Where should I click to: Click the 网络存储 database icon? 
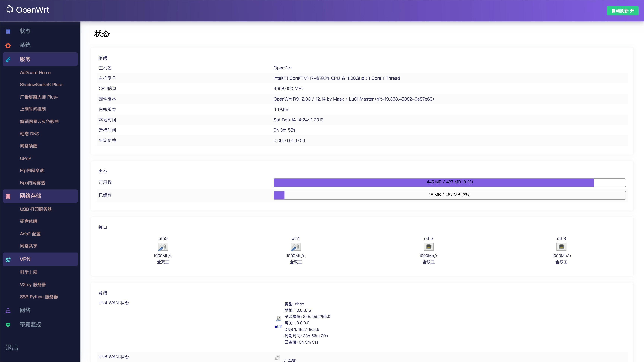coord(8,196)
